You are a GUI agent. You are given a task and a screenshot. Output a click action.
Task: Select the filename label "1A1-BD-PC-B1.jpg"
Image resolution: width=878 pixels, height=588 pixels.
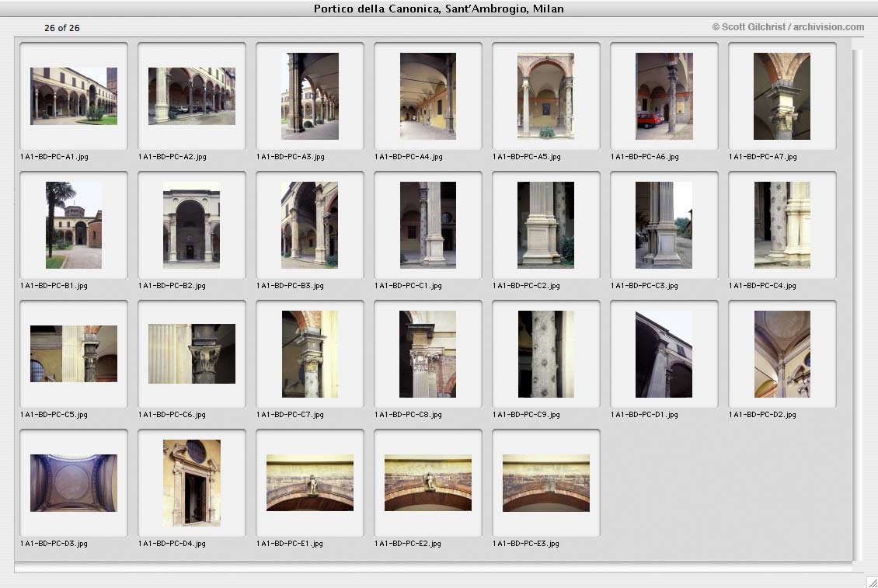[x=54, y=286]
